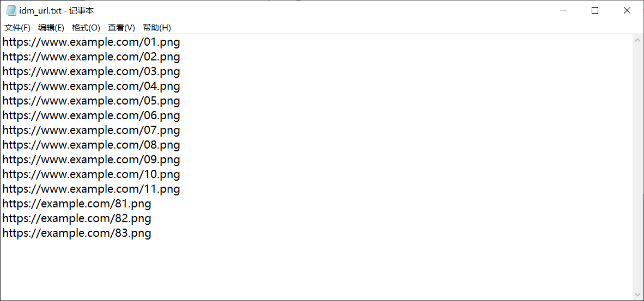The width and height of the screenshot is (644, 301).
Task: Open the 格式(O) menu
Action: point(86,28)
